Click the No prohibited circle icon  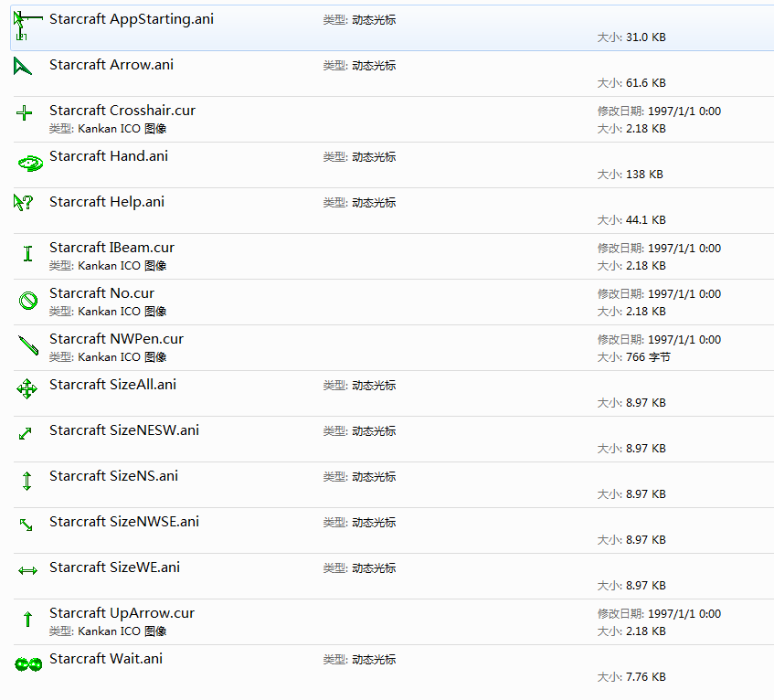[28, 300]
